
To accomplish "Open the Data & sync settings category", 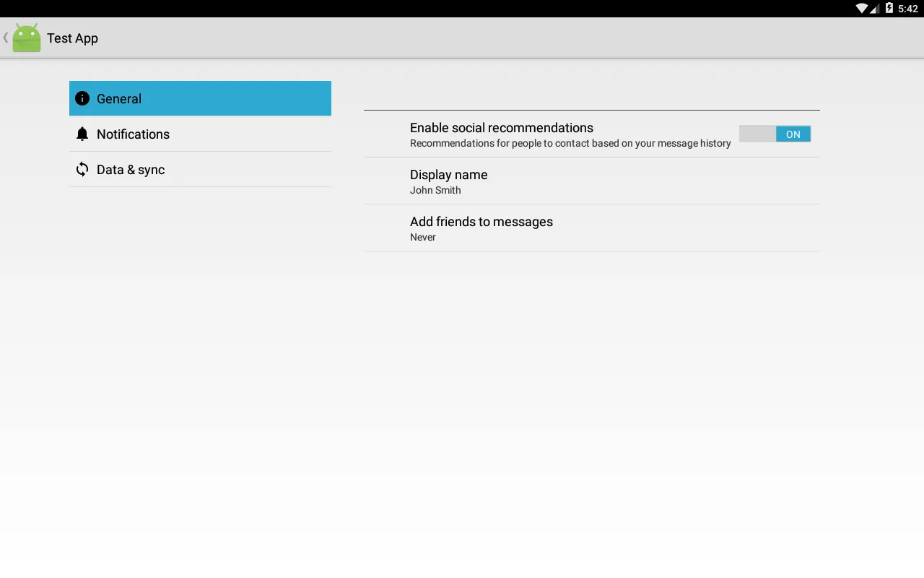I will click(200, 169).
